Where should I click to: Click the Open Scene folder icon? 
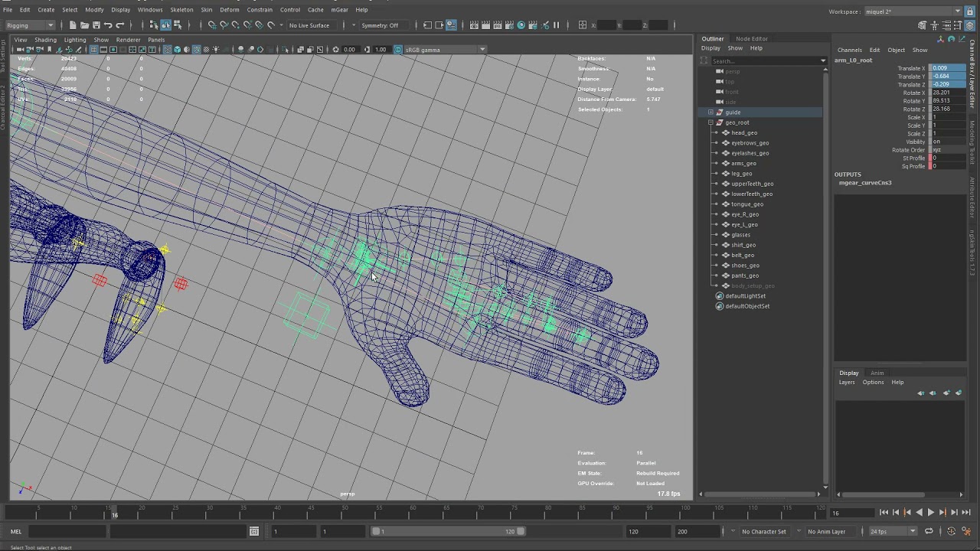coord(84,25)
